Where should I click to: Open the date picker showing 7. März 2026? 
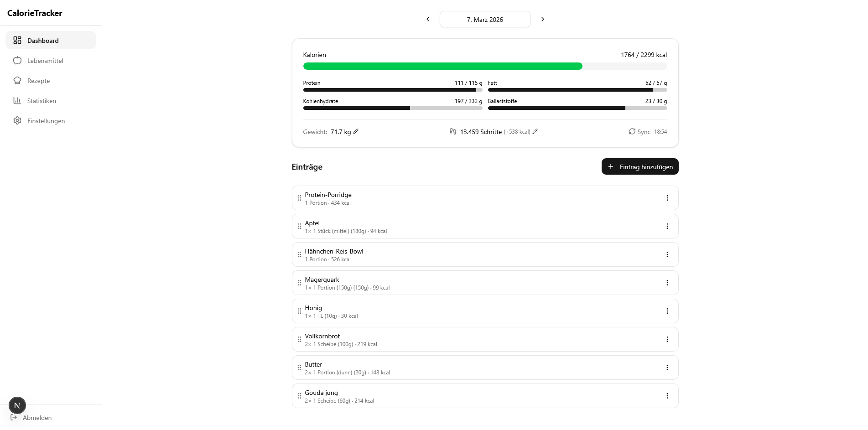pyautogui.click(x=485, y=20)
